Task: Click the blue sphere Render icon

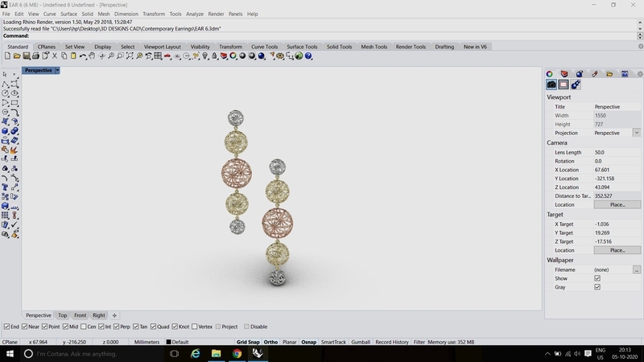Action: coord(261,56)
